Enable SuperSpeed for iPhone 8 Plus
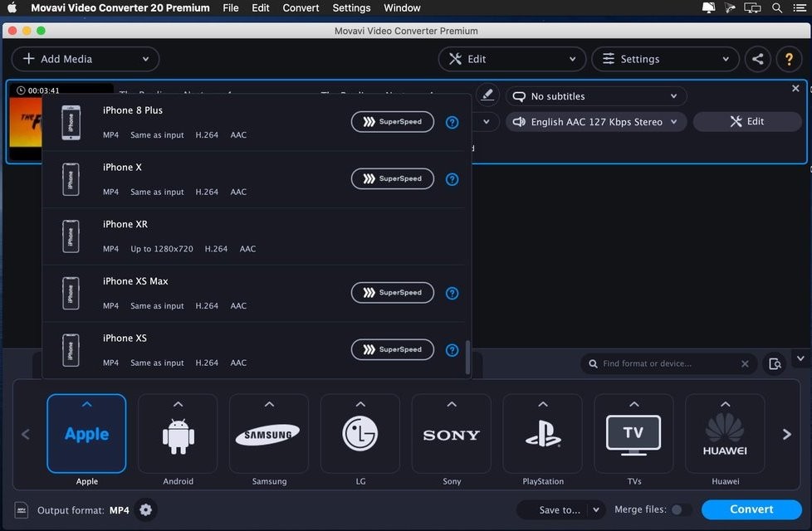 [393, 122]
